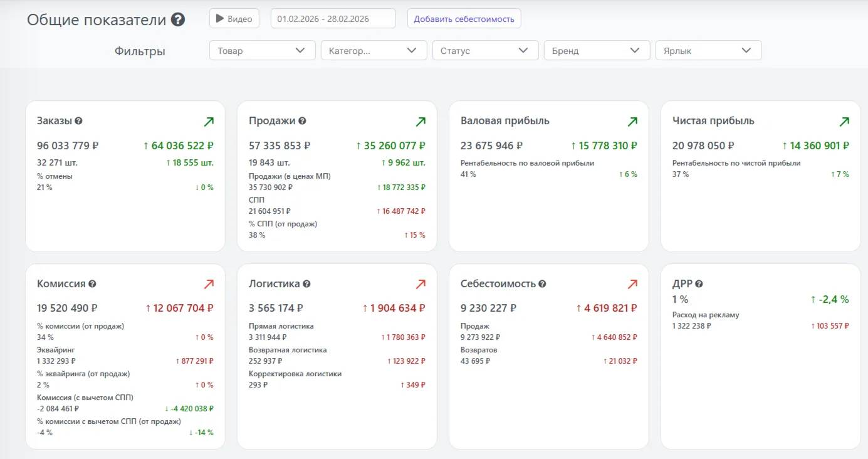The image size is (868, 459).
Task: Click the green trend arrow on Чистая прибыль card
Action: click(x=844, y=122)
